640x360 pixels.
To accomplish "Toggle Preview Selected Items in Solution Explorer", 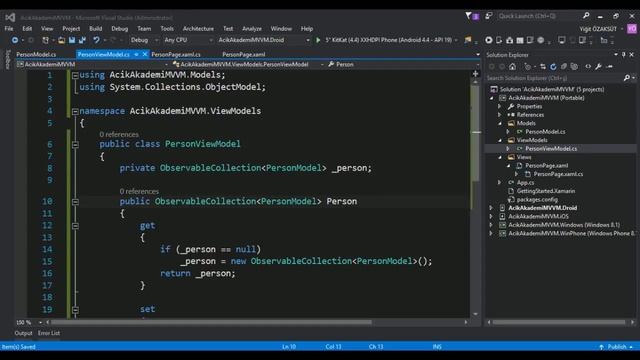I will (x=609, y=67).
